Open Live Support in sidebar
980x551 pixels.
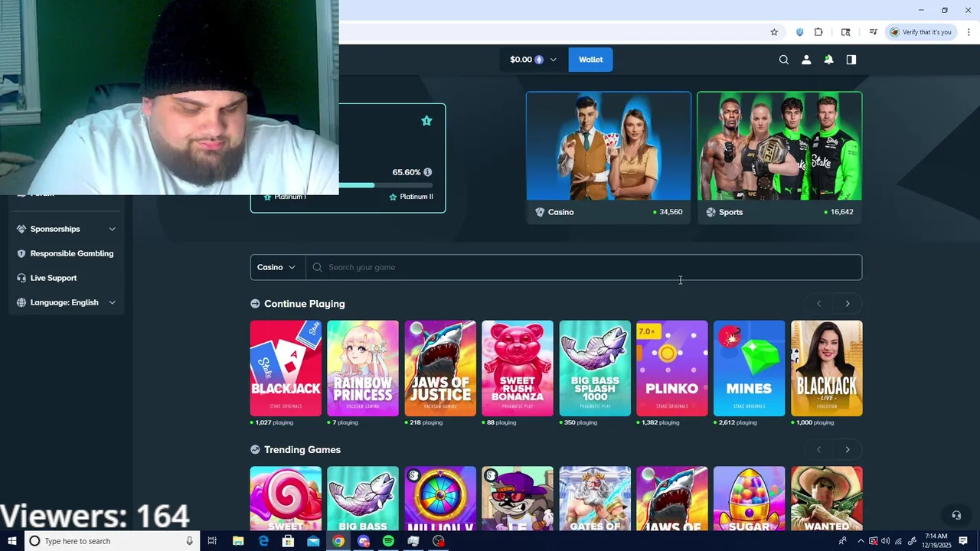point(67,278)
